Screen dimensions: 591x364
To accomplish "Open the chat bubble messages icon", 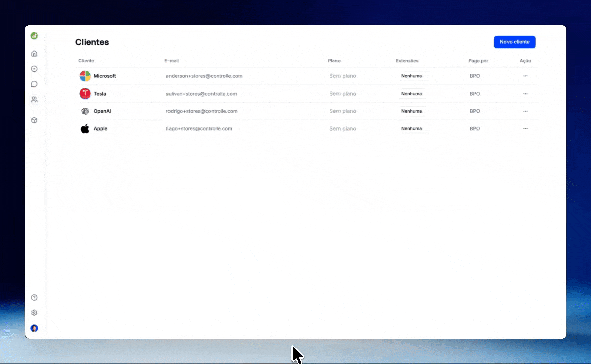I will 34,84.
